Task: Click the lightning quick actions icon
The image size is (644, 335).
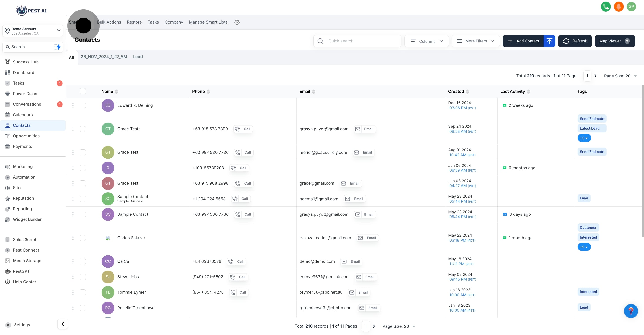Action: (58, 47)
